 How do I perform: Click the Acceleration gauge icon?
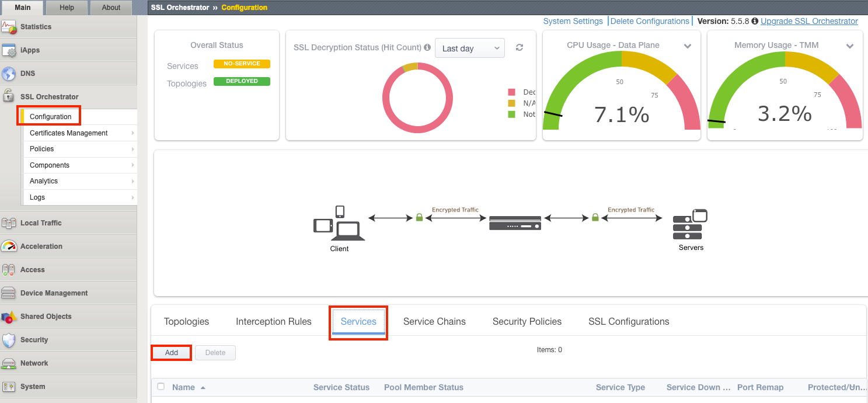click(x=9, y=246)
